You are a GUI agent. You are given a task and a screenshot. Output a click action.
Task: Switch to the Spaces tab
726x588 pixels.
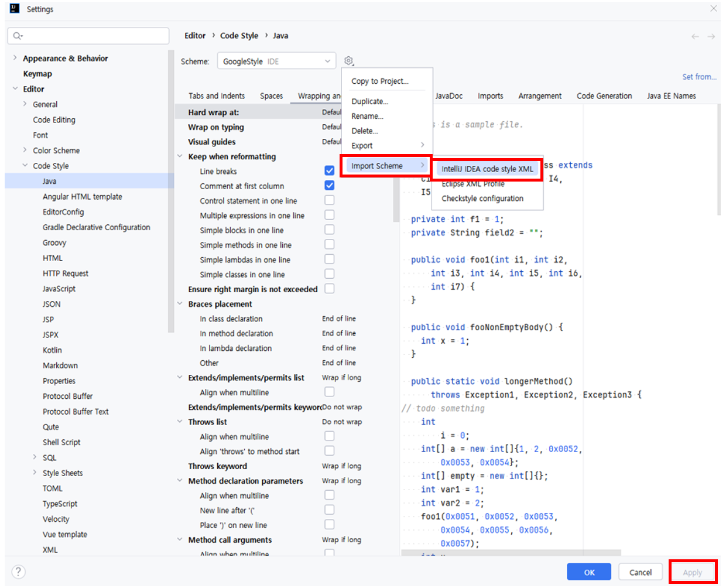pyautogui.click(x=271, y=96)
